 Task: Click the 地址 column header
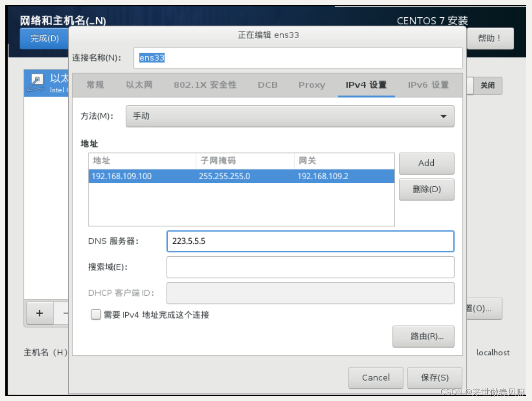click(x=142, y=161)
